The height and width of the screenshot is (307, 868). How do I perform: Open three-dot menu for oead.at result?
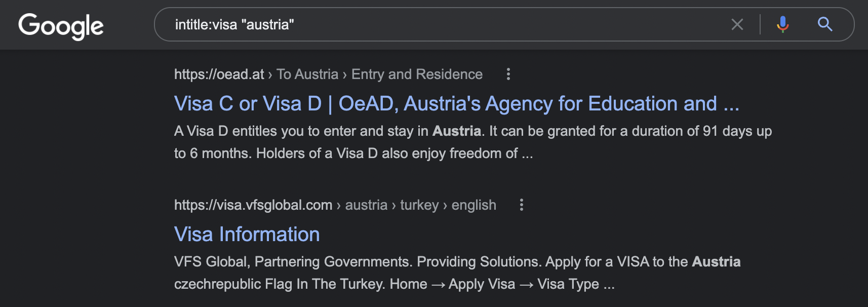coord(508,74)
